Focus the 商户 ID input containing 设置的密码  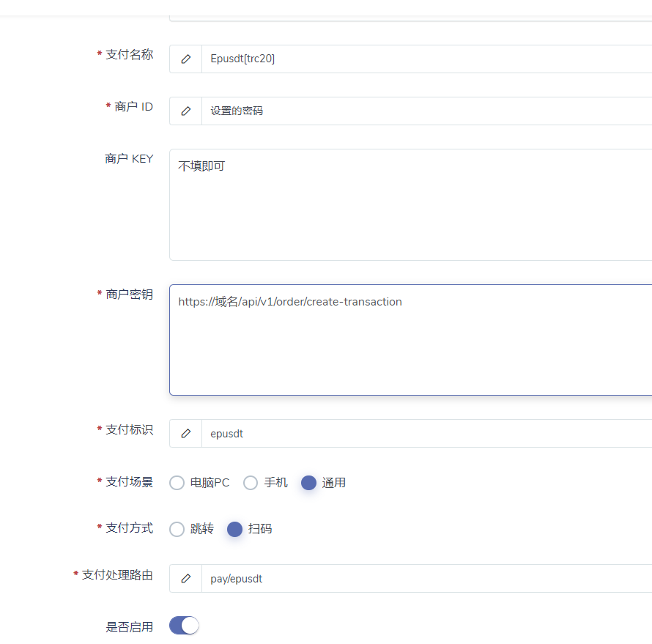pyautogui.click(x=426, y=111)
